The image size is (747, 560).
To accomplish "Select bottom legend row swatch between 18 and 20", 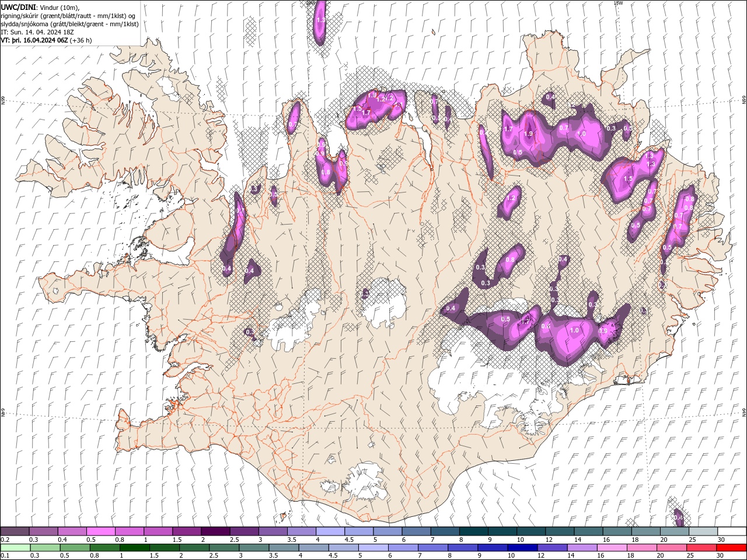I will (x=642, y=548).
